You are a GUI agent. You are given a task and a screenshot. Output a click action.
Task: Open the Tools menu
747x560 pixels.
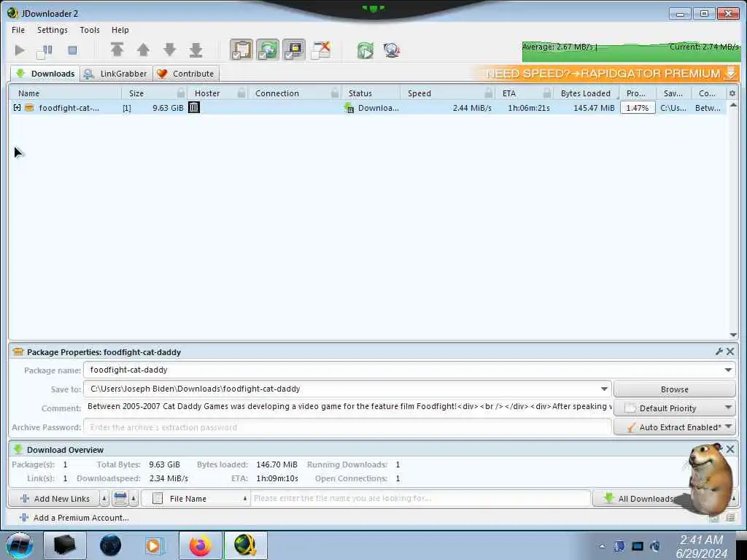coord(90,29)
